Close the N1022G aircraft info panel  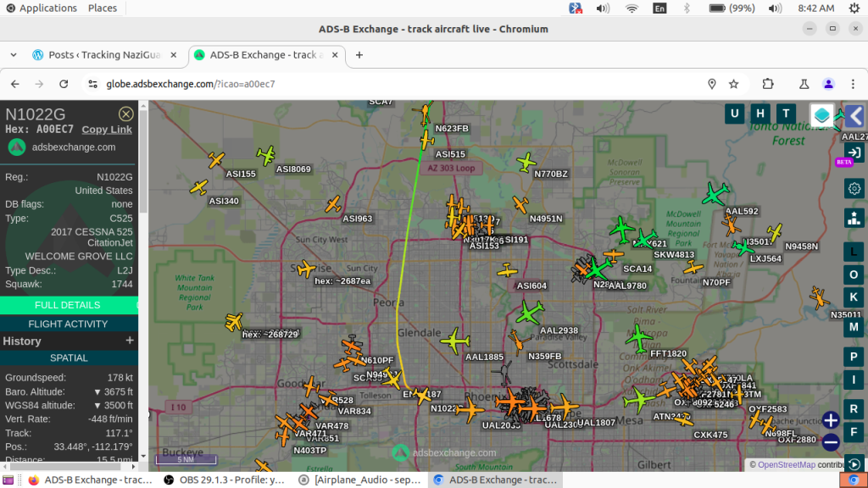point(125,114)
